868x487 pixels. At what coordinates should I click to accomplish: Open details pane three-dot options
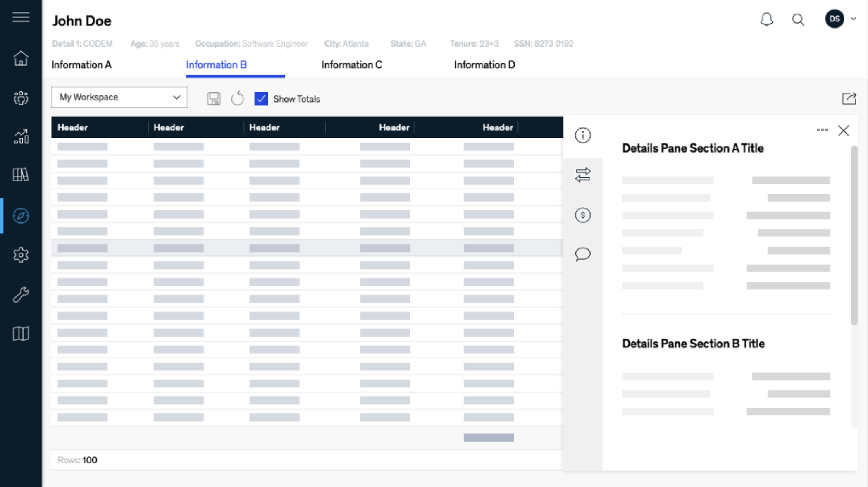point(822,130)
